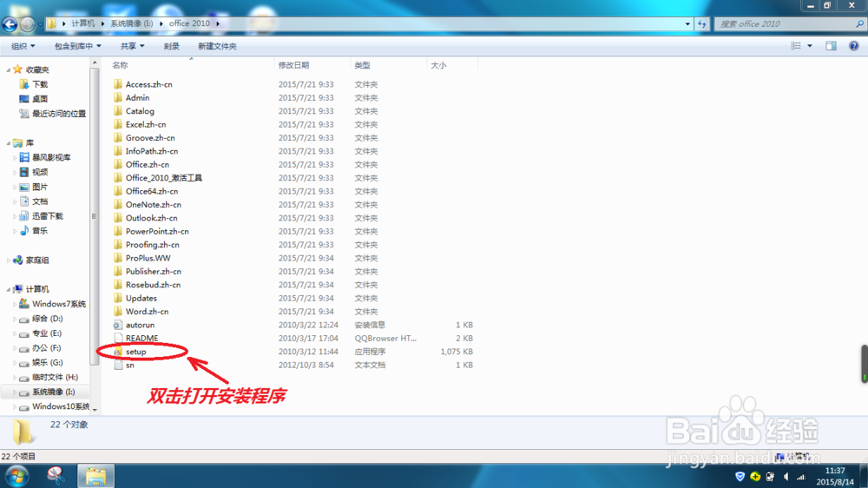Select the PowerPoint.zh-cn folder name

pyautogui.click(x=157, y=231)
